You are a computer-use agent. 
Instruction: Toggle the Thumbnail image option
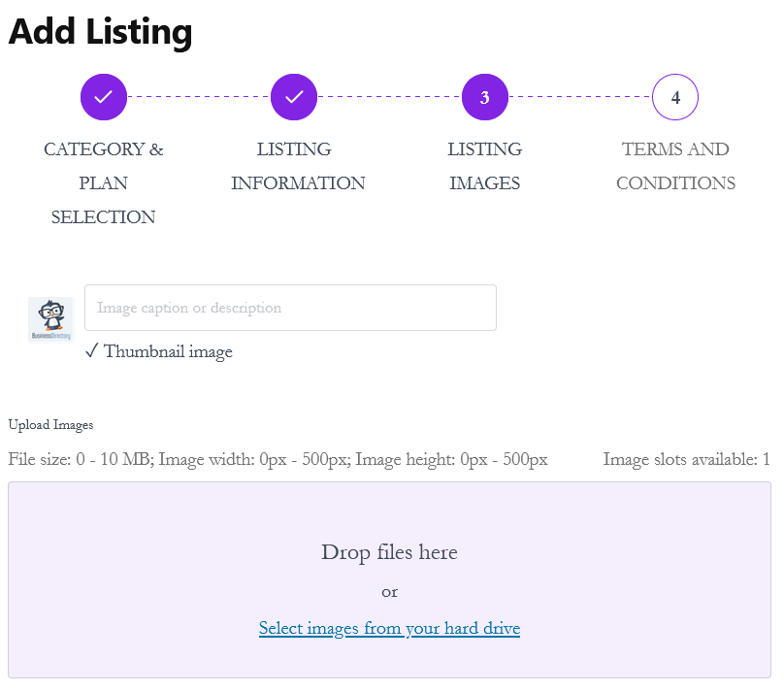tap(159, 351)
